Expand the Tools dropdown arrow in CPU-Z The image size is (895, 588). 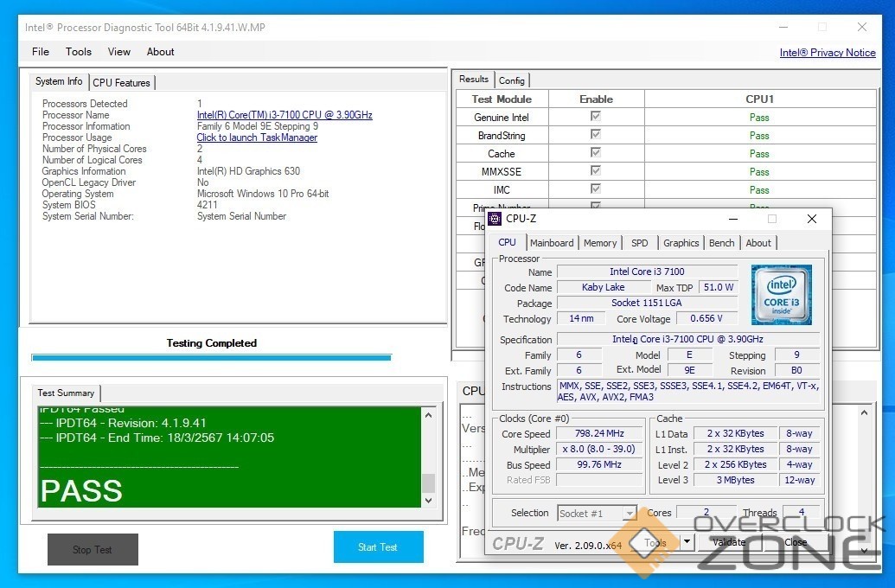[x=687, y=542]
